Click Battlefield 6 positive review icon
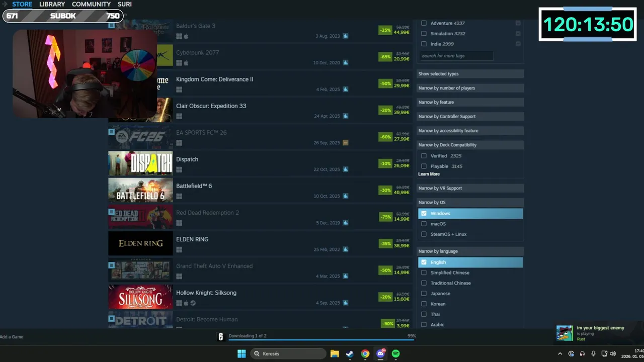The width and height of the screenshot is (644, 362). [x=346, y=196]
